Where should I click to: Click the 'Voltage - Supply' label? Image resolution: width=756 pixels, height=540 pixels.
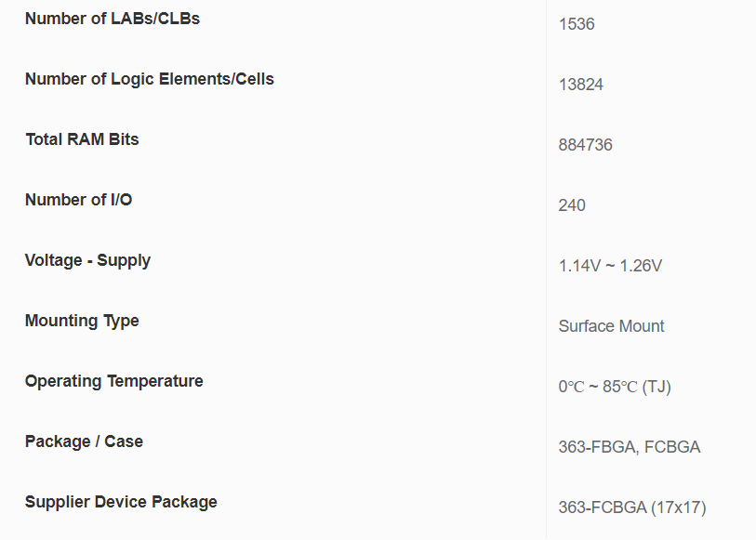pyautogui.click(x=87, y=260)
